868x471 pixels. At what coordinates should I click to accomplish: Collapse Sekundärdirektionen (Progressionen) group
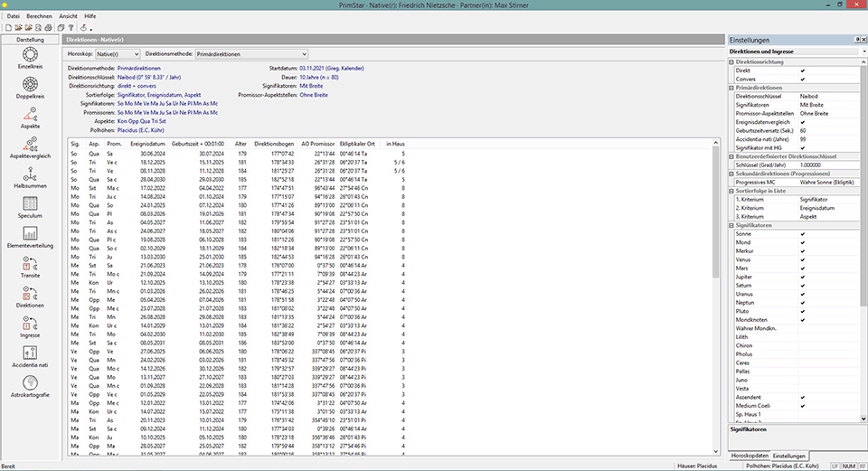tap(731, 174)
